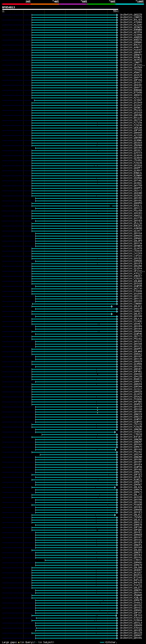The width and height of the screenshot is (146, 644).
Task: Click UniRef100_P29196 hit label
Action: pos(131,125)
